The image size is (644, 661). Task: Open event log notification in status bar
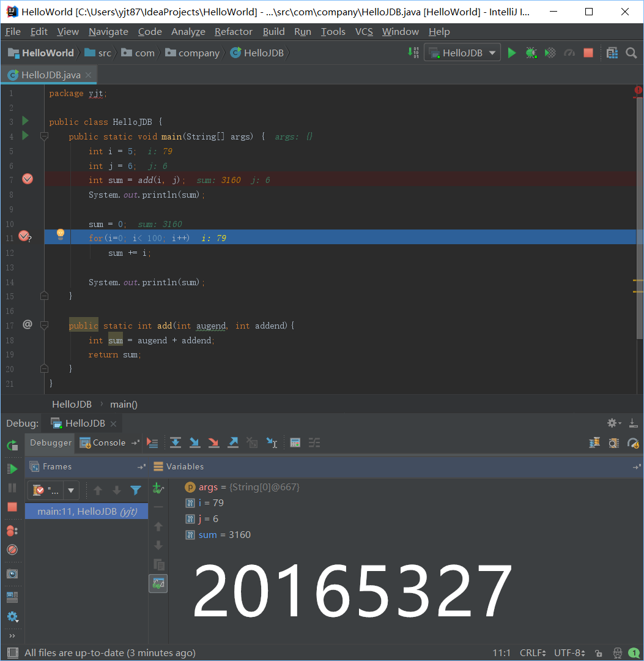click(x=634, y=653)
